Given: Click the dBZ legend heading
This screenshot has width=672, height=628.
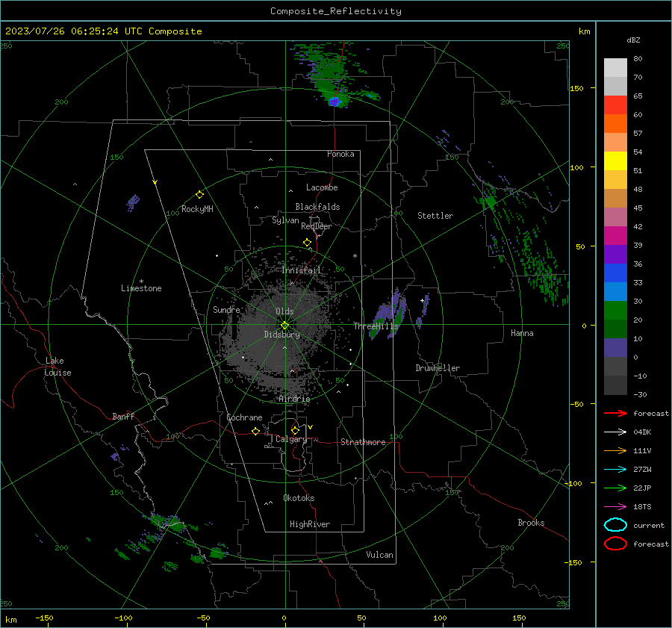Looking at the screenshot, I should [633, 40].
